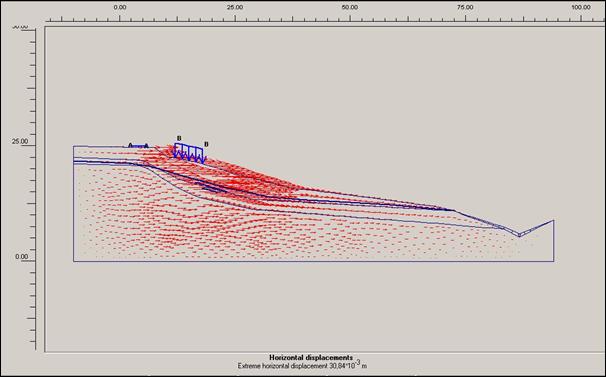This screenshot has width=606, height=377.
Task: Click the slope toe where layers converge
Action: (454, 210)
